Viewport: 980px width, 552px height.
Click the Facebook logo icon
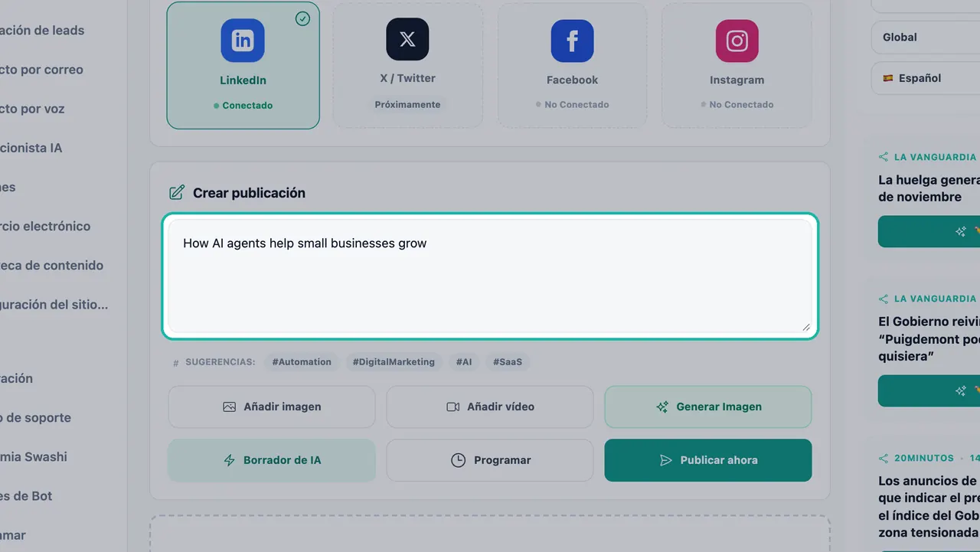[572, 41]
